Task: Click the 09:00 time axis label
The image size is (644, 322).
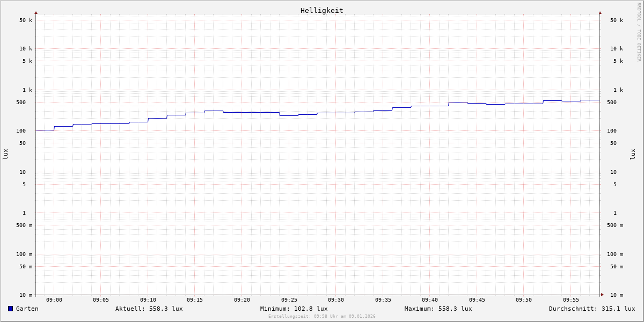Action: 54,300
